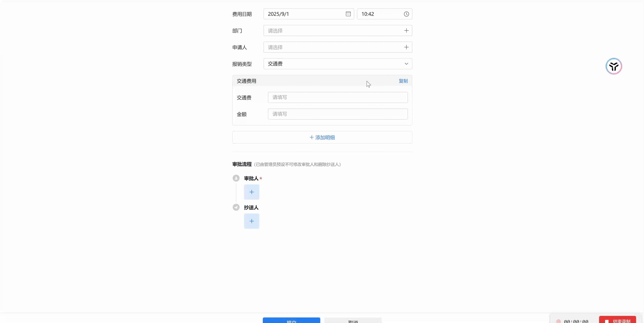Click the 交通费 text input
Image resolution: width=644 pixels, height=323 pixels.
point(338,97)
